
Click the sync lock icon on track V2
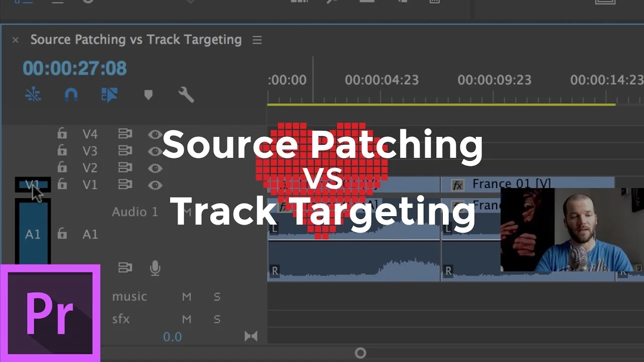point(125,168)
